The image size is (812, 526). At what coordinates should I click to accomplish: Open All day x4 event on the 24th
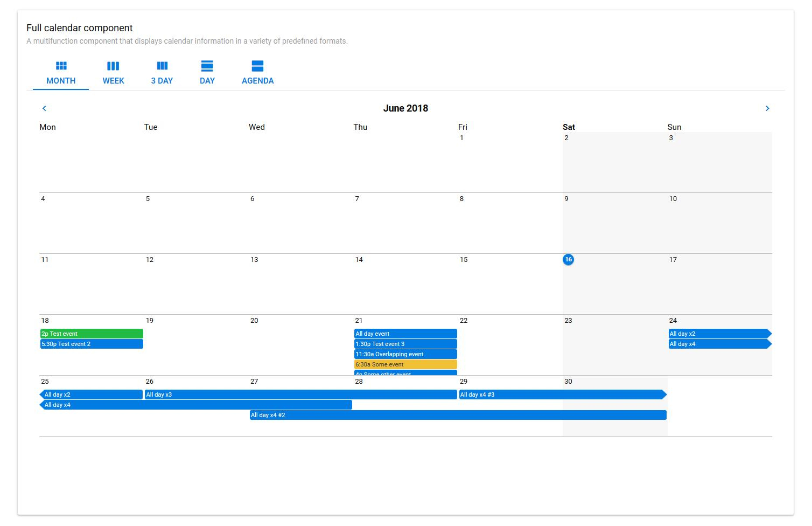pyautogui.click(x=720, y=344)
